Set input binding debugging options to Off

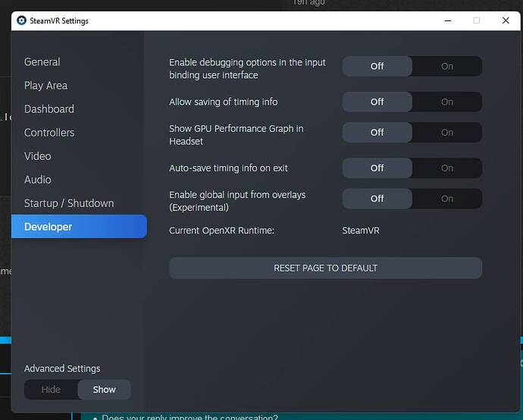377,66
